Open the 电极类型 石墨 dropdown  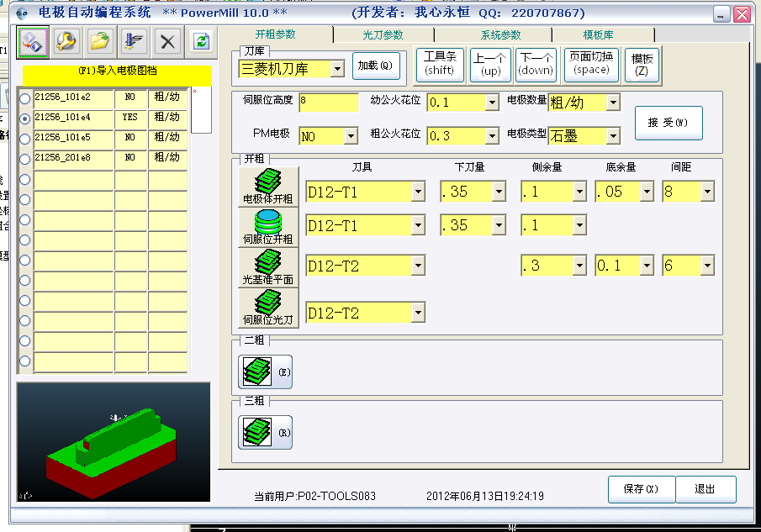614,136
